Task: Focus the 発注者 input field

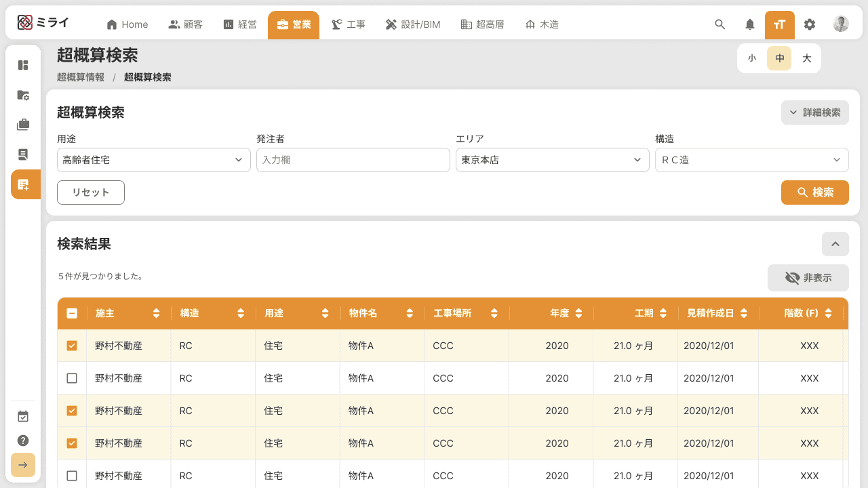Action: tap(353, 160)
